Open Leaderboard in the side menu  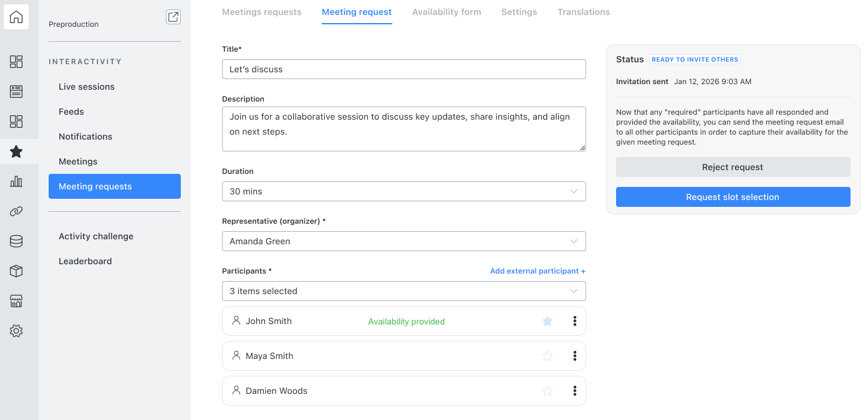click(115, 261)
